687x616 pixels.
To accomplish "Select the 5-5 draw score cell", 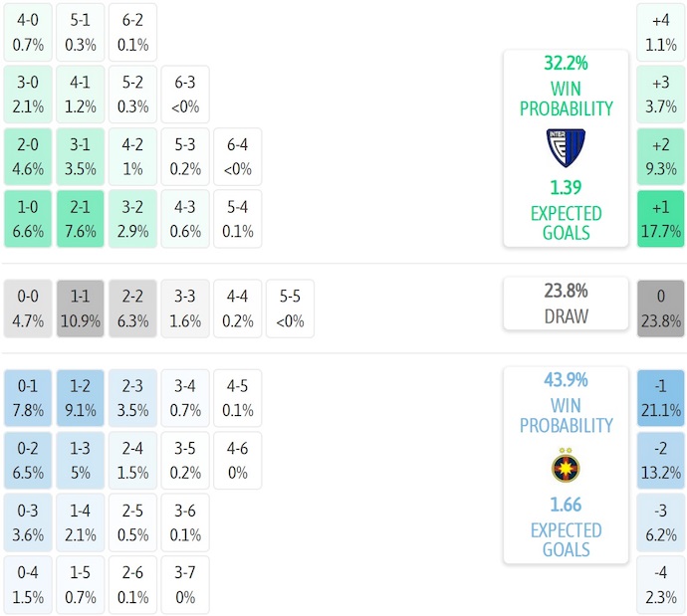I will 288,308.
